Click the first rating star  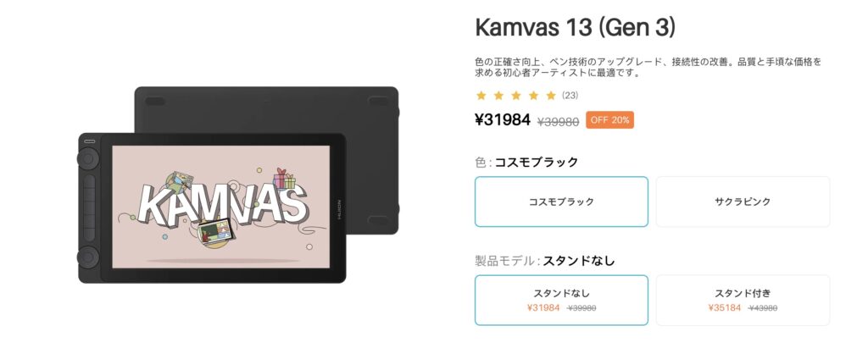coord(481,95)
